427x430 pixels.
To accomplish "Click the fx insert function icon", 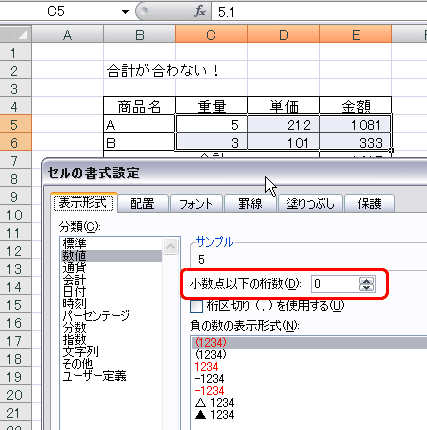I will pyautogui.click(x=200, y=12).
